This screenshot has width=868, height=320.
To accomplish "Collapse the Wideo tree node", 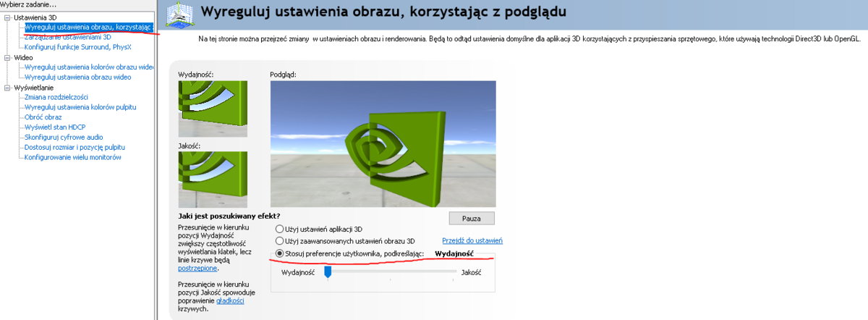I will [x=7, y=56].
